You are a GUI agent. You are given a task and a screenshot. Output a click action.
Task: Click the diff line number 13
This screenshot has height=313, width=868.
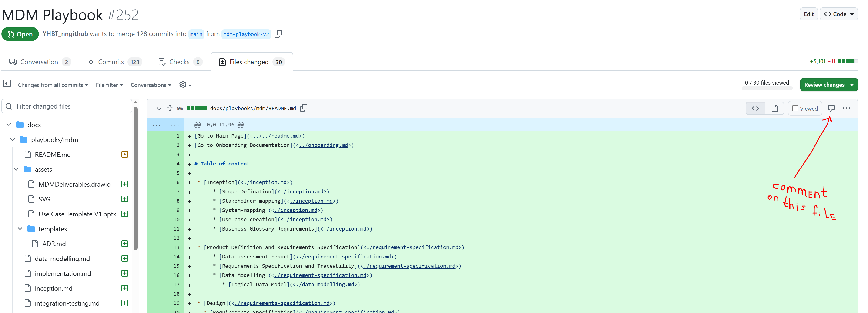click(x=176, y=247)
